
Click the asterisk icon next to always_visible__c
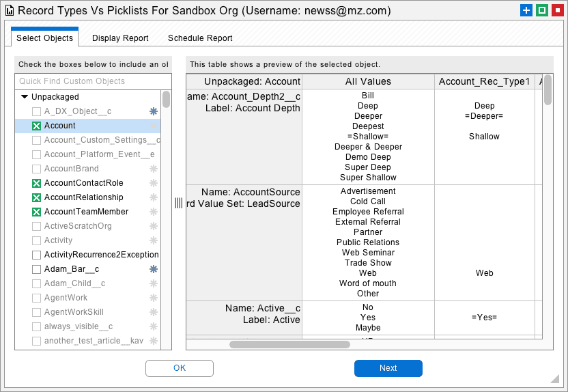click(x=154, y=326)
